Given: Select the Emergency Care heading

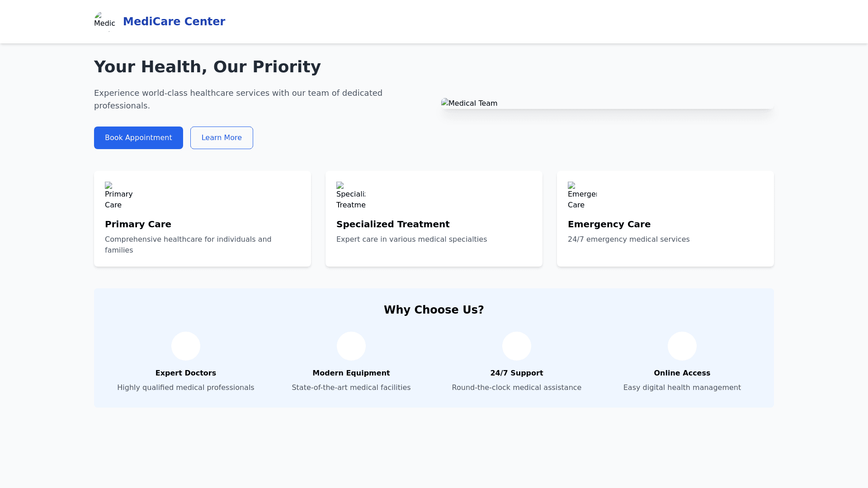Looking at the screenshot, I should click(x=609, y=224).
